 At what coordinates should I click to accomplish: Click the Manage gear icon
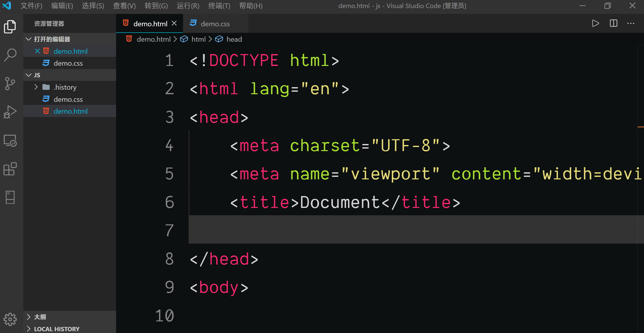click(10, 319)
